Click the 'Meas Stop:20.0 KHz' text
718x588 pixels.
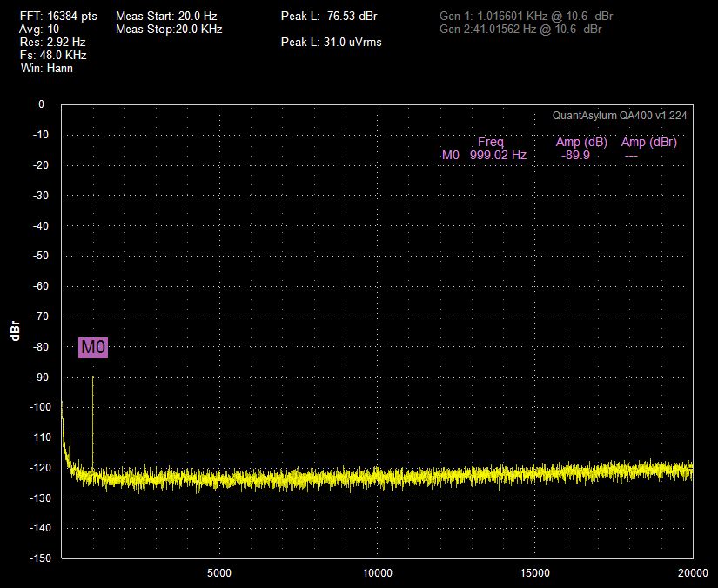click(x=169, y=30)
